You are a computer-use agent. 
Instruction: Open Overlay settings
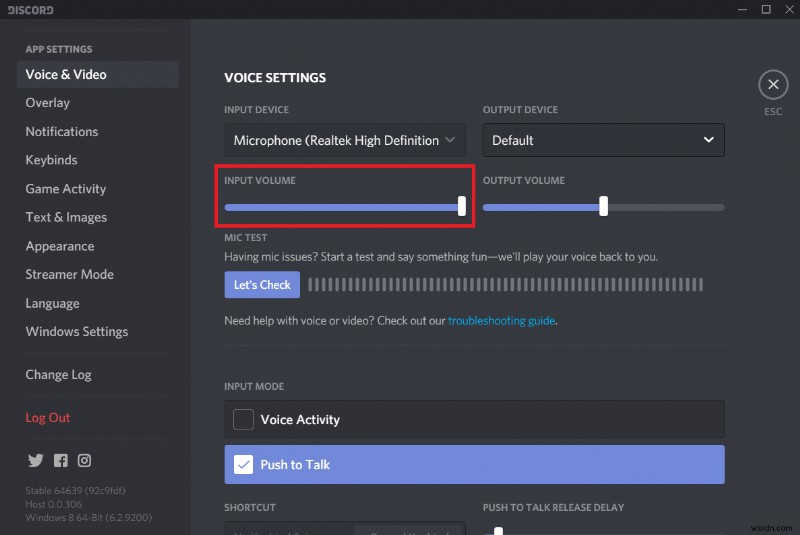pyautogui.click(x=47, y=103)
